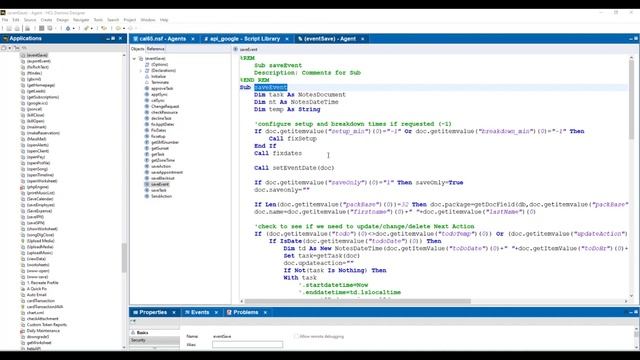Select Daily Maintenance agent in Applications
Screen dimensions: 640x360
(x=43, y=331)
